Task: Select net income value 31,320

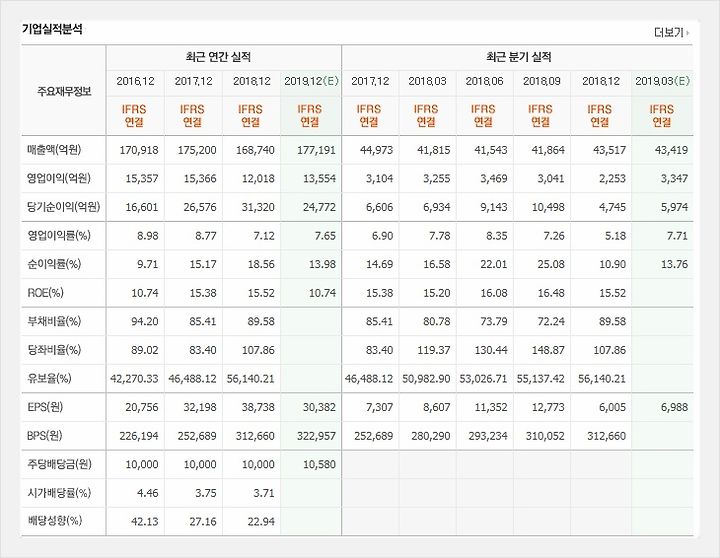Action: click(258, 207)
